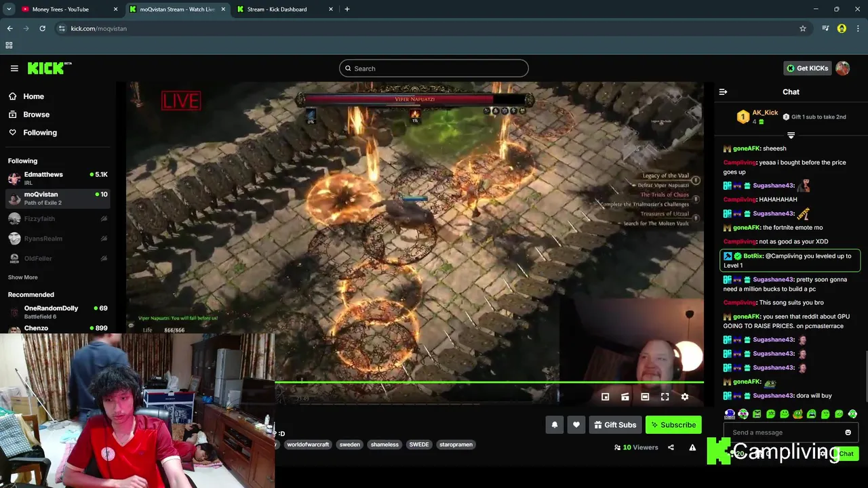Click Sugashane43 name beside 'dora will buy'
Image resolution: width=868 pixels, height=488 pixels.
coord(773,396)
